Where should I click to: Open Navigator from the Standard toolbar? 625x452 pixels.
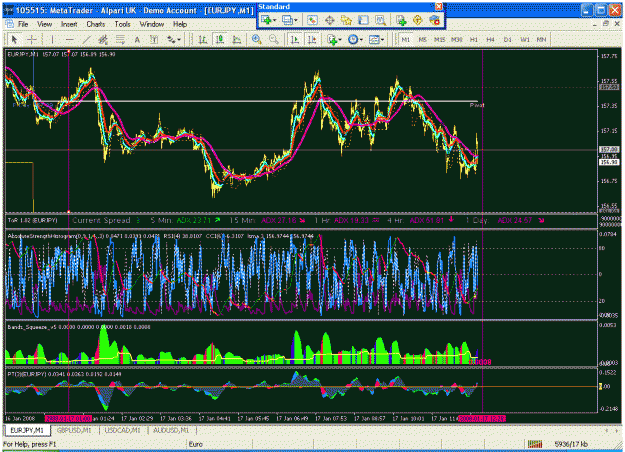click(x=346, y=20)
